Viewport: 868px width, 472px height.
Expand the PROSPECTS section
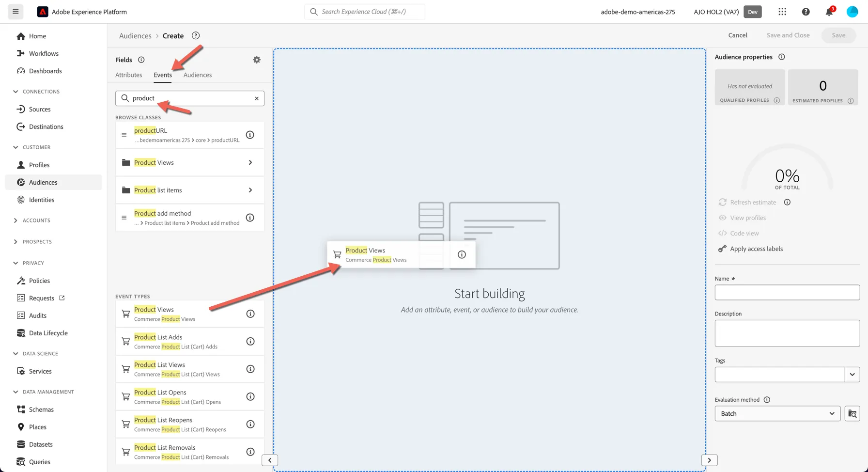tap(15, 242)
